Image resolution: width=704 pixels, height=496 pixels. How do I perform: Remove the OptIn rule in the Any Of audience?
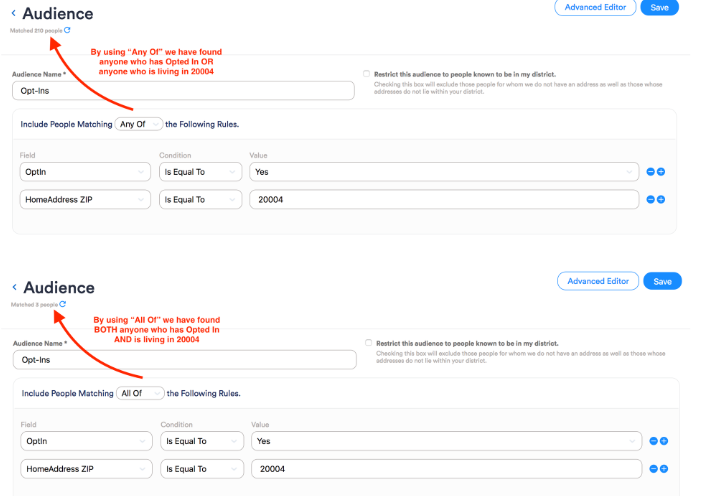(x=650, y=172)
